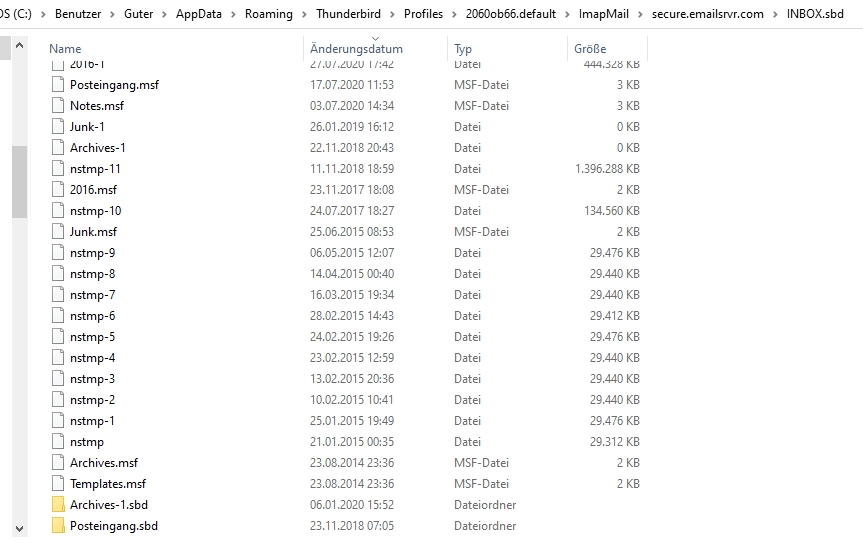This screenshot has height=549, width=863.
Task: Click the Typ column header
Action: click(463, 49)
